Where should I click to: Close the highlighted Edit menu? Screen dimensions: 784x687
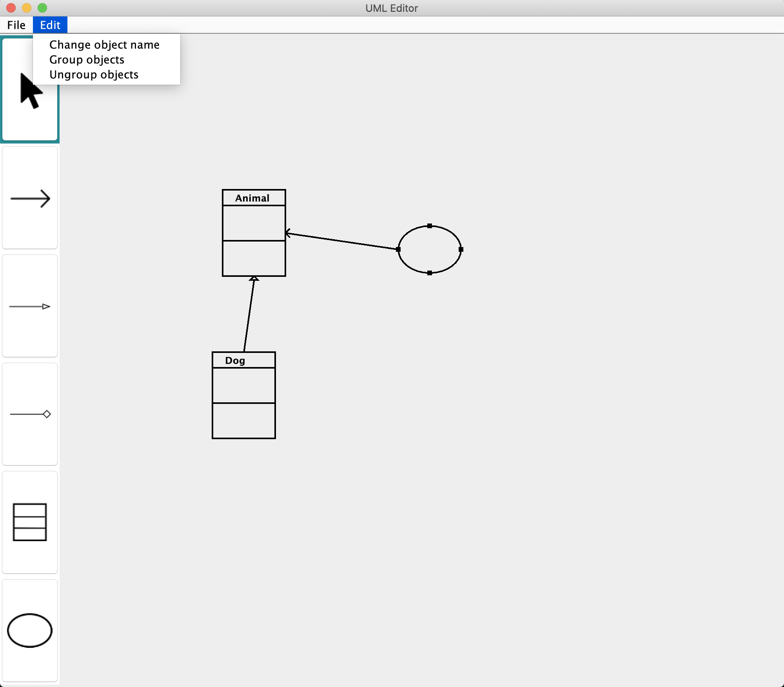point(50,25)
